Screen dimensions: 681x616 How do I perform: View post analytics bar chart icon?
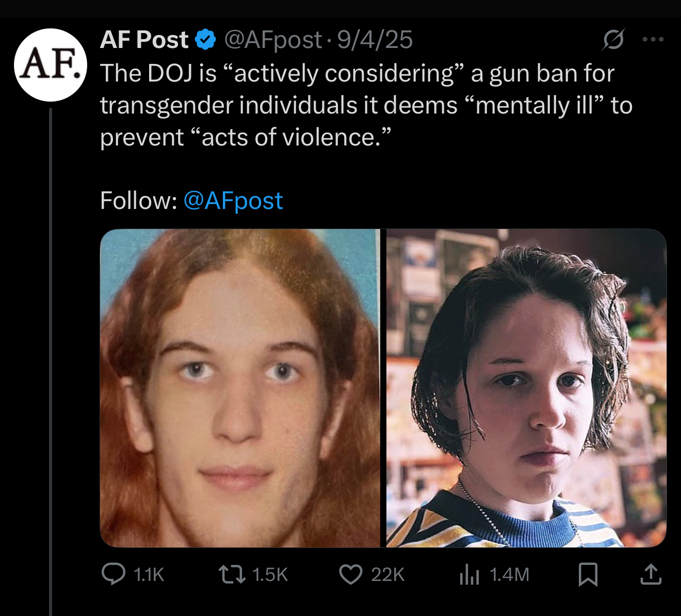[469, 574]
